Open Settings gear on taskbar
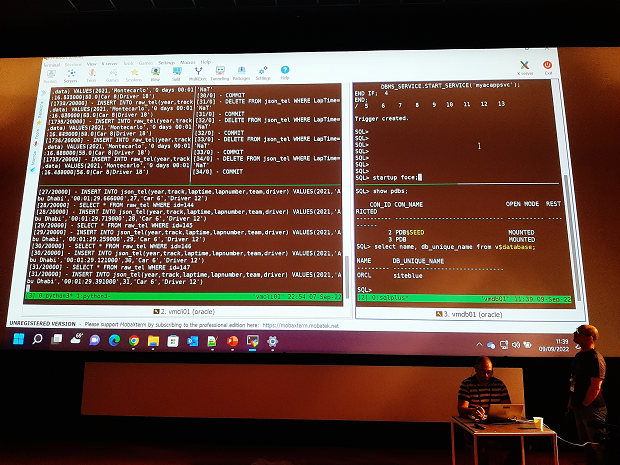 (272, 341)
